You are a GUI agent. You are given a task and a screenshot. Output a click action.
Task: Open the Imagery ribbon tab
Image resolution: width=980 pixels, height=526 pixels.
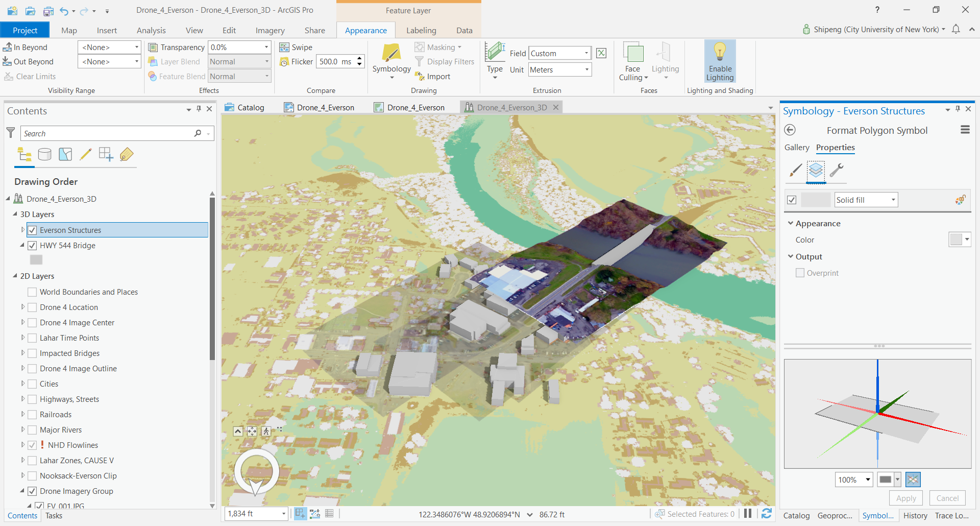[270, 30]
